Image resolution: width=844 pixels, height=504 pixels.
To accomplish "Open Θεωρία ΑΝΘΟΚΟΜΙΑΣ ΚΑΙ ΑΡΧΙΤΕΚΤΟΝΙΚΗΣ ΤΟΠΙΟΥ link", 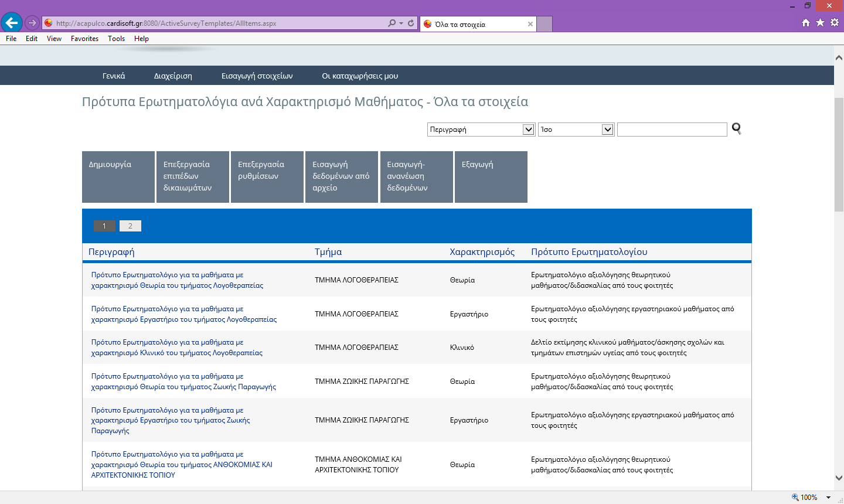I will (182, 465).
